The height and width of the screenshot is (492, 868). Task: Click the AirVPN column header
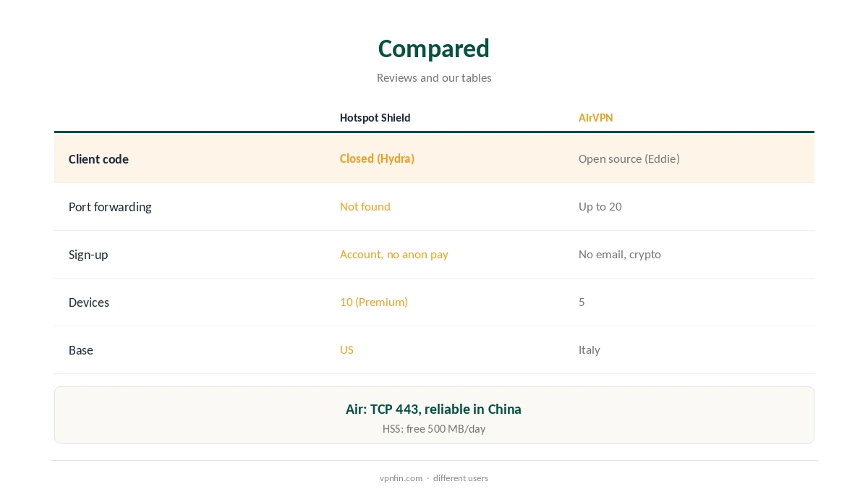595,118
